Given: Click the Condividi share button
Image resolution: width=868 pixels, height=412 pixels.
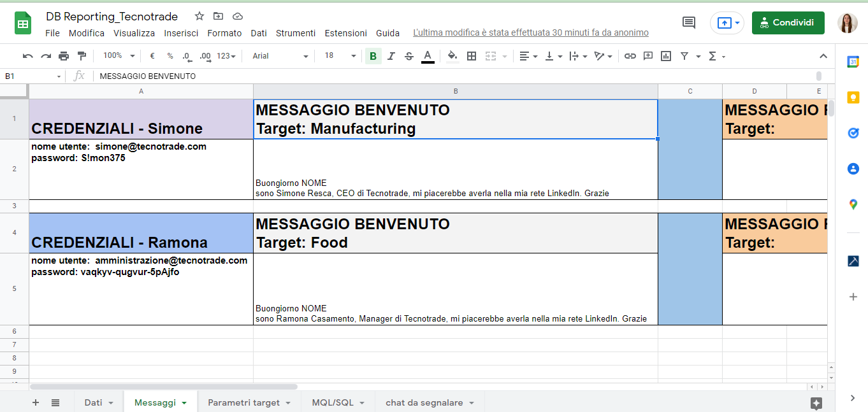Looking at the screenshot, I should (788, 23).
